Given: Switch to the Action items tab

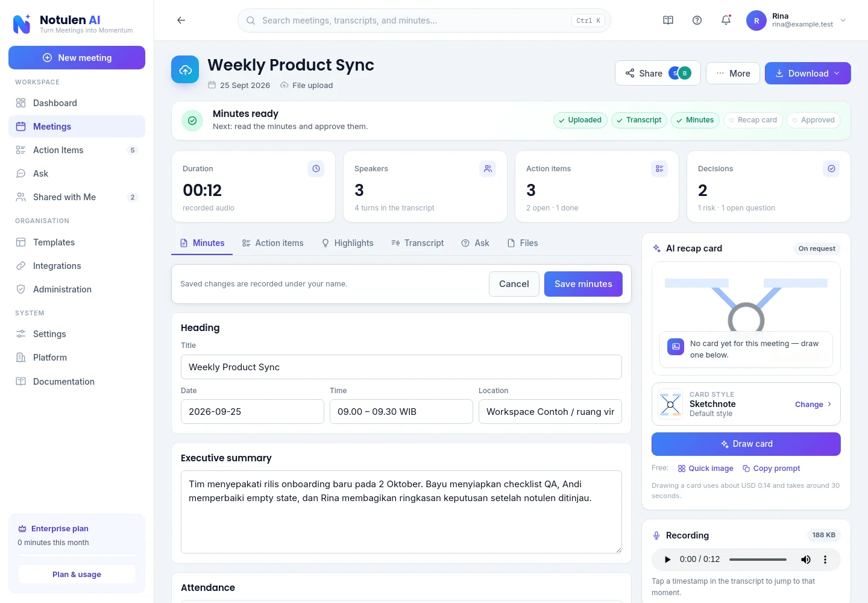Looking at the screenshot, I should [x=272, y=243].
